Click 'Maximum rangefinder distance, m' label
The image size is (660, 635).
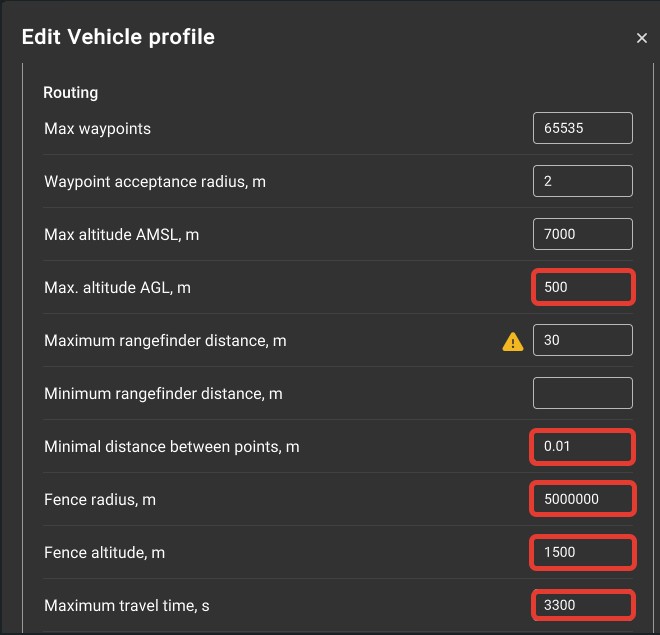tap(165, 341)
